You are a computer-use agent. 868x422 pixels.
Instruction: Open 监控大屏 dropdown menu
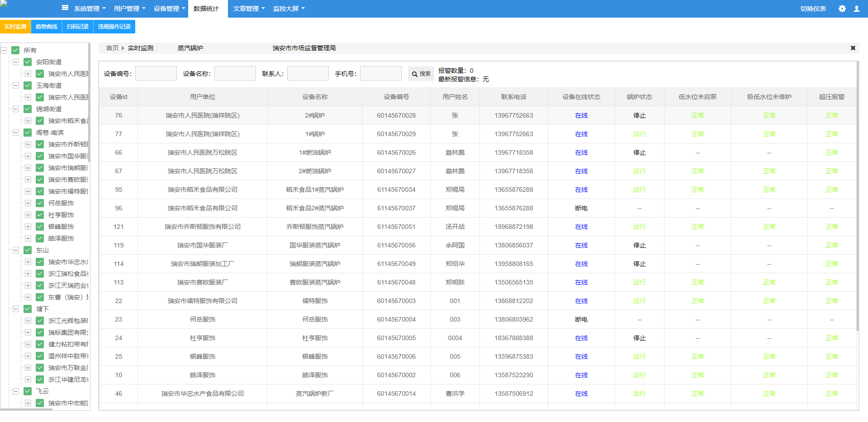tap(289, 9)
